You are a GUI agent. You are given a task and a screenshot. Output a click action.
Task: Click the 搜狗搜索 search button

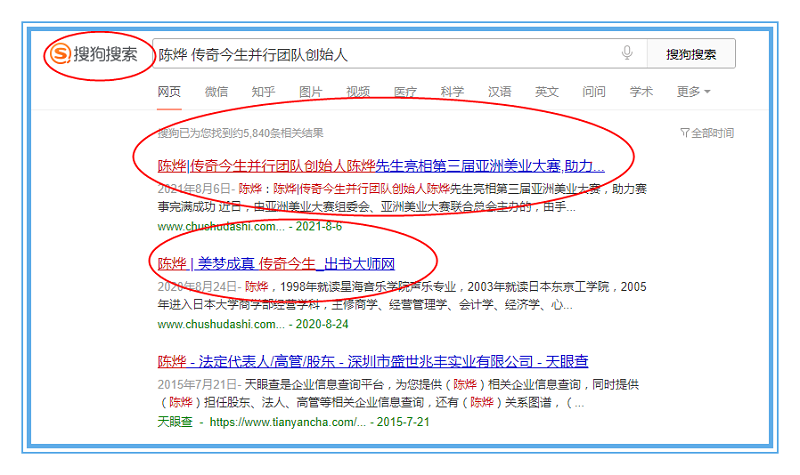click(691, 54)
